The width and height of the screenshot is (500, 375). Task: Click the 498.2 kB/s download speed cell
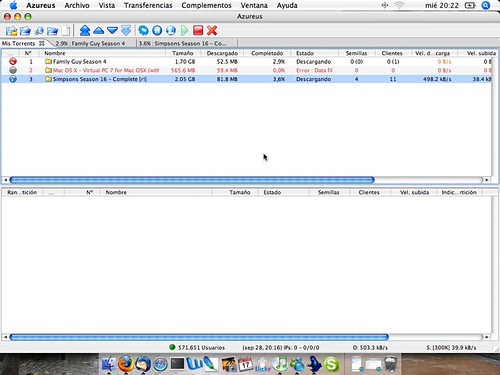[x=437, y=79]
